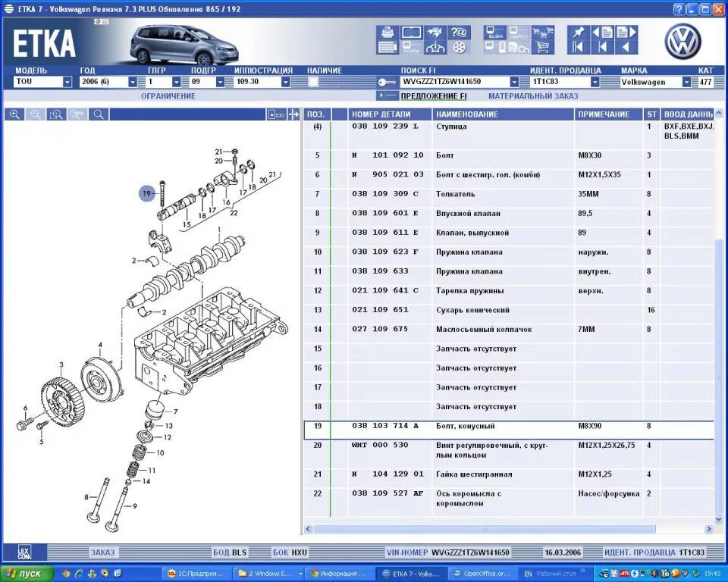Expand ИДЕНТ. ПРОДАВЦА dropdown 1T1C83
728x582 pixels.
point(595,82)
